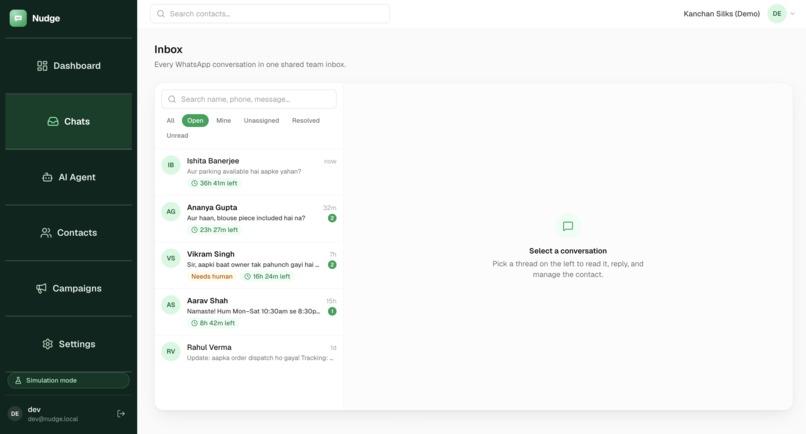Click the DE avatar in top bar
The width and height of the screenshot is (806, 434).
[777, 14]
